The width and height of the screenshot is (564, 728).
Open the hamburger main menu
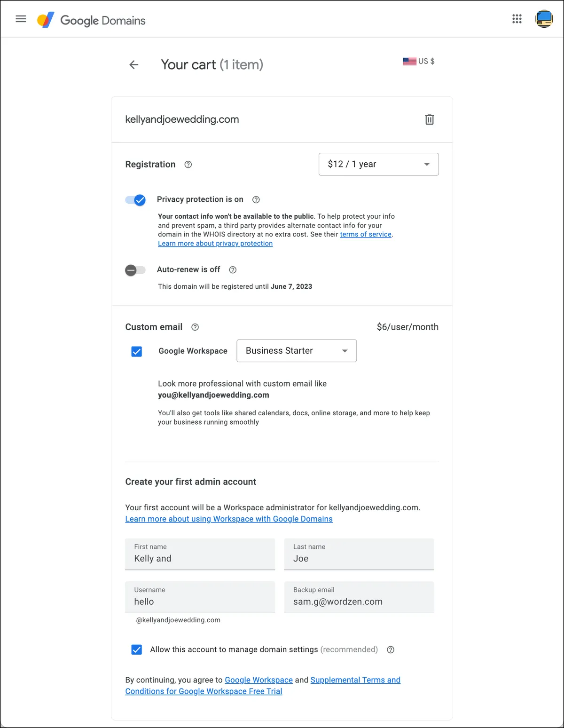pos(21,19)
